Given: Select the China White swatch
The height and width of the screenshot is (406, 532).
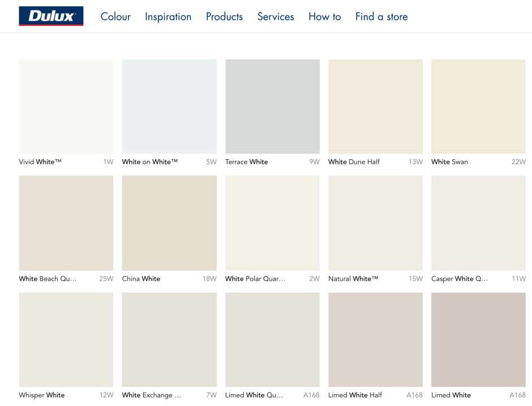Looking at the screenshot, I should 169,223.
